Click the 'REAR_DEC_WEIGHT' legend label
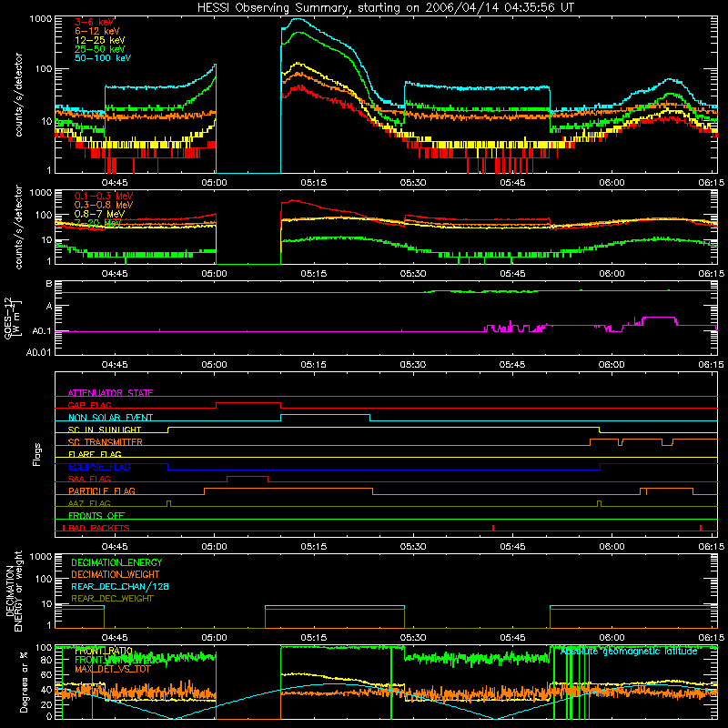Viewport: 728px width, 728px height. [112, 599]
